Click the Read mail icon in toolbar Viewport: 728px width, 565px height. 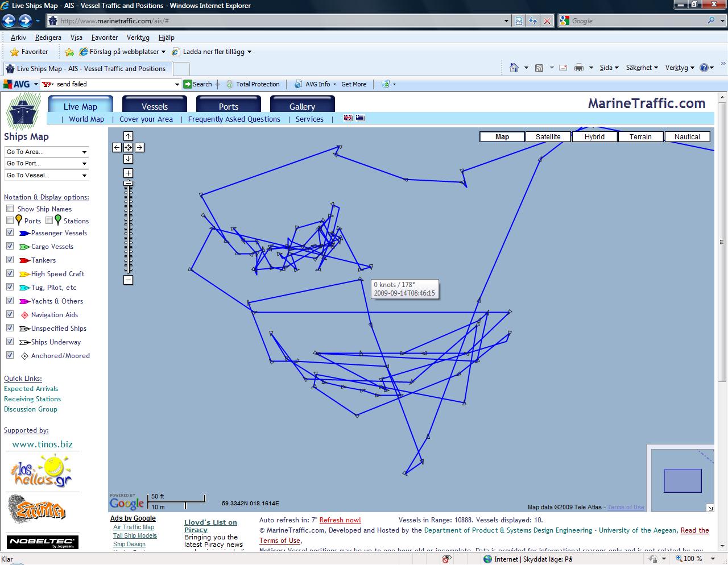click(x=563, y=68)
